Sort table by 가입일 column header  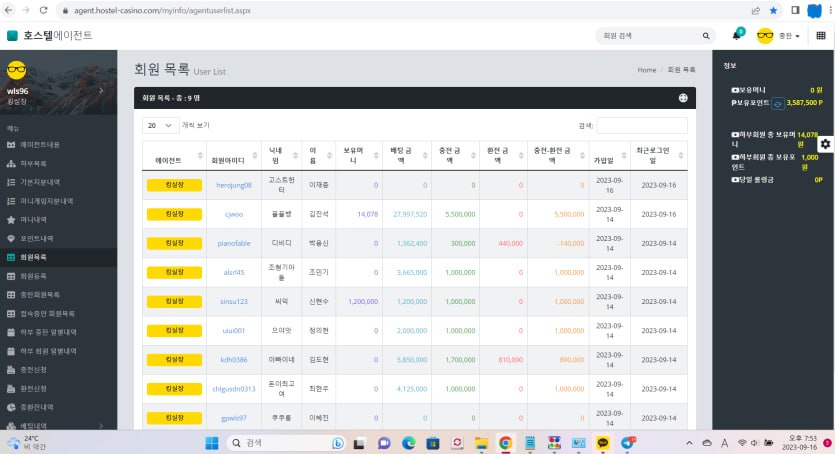tap(603, 159)
